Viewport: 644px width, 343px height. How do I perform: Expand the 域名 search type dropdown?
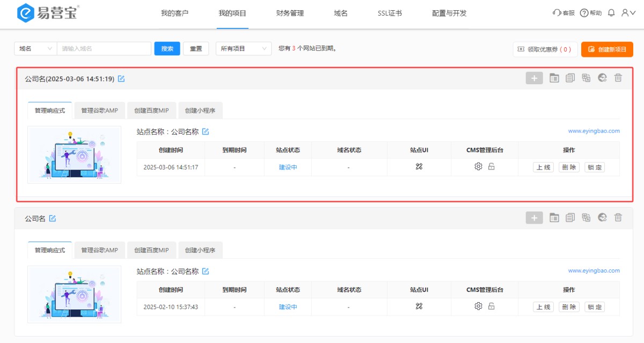click(35, 48)
